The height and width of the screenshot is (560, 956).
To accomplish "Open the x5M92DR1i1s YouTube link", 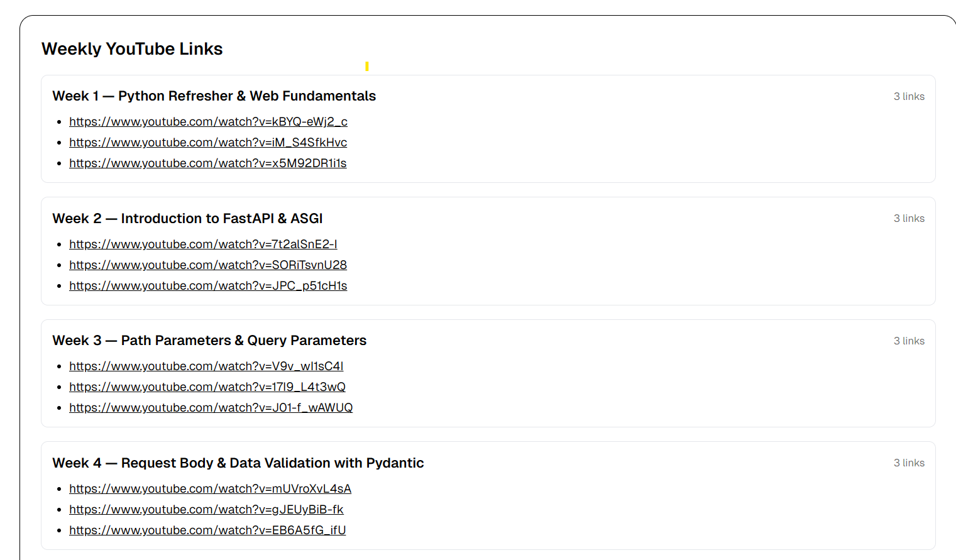I will coord(208,163).
